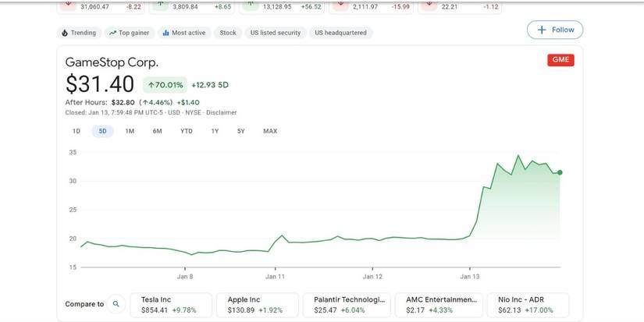The image size is (644, 322).
Task: Click the bar chart icon on Most active
Action: tap(165, 33)
